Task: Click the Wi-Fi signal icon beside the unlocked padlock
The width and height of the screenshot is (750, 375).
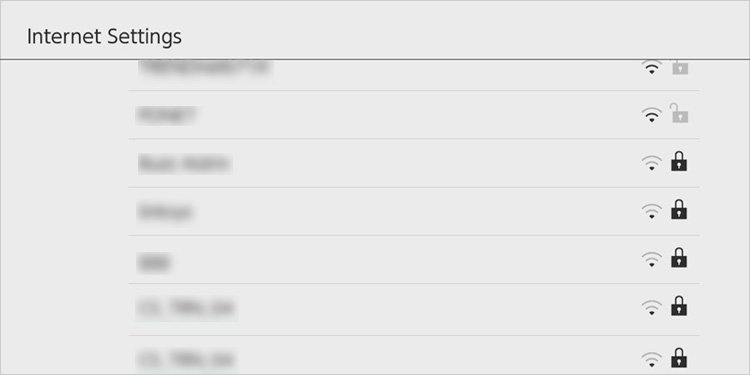Action: pos(651,115)
